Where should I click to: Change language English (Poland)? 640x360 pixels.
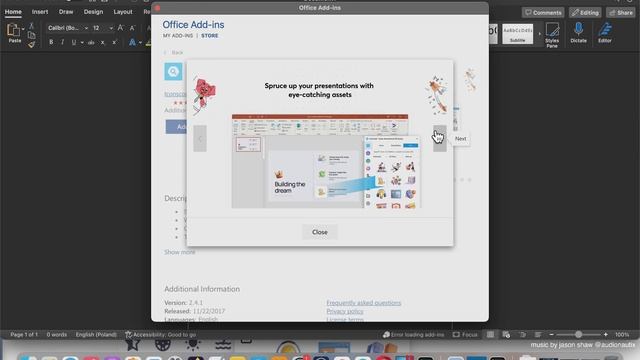pyautogui.click(x=96, y=335)
